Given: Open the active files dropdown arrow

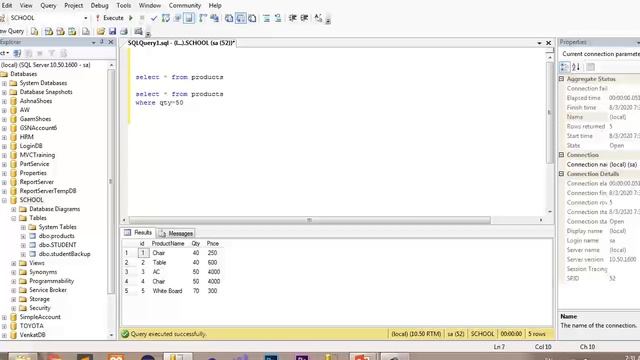Looking at the screenshot, I should [539, 43].
